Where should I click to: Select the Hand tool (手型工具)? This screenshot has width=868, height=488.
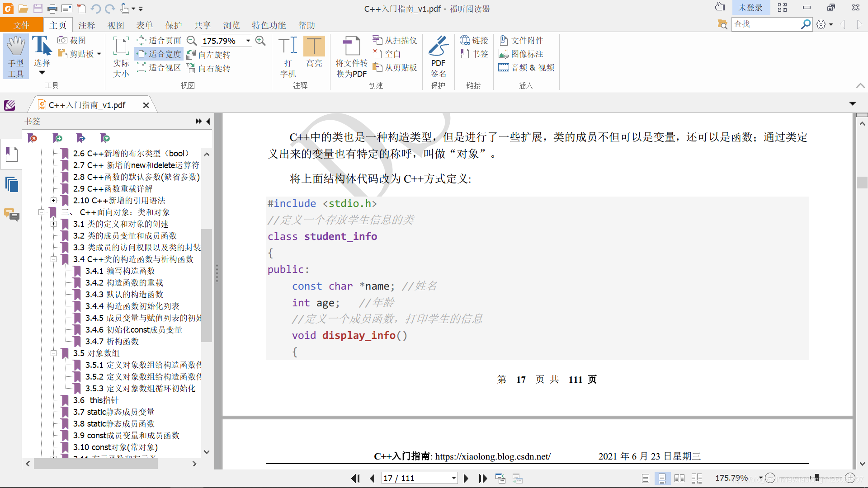point(16,56)
